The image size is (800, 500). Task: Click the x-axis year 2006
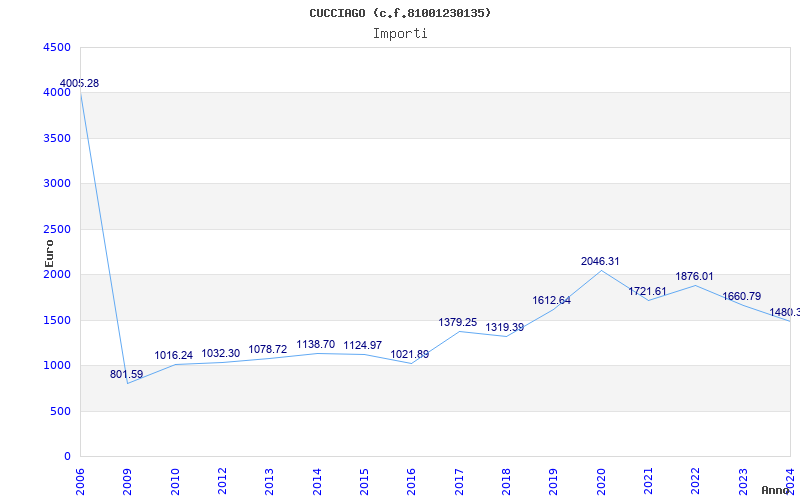point(80,481)
